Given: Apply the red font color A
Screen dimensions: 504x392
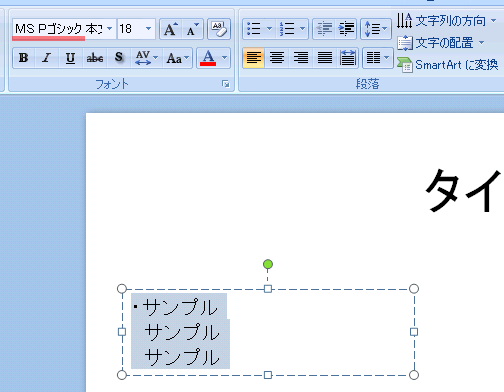Looking at the screenshot, I should coord(208,58).
